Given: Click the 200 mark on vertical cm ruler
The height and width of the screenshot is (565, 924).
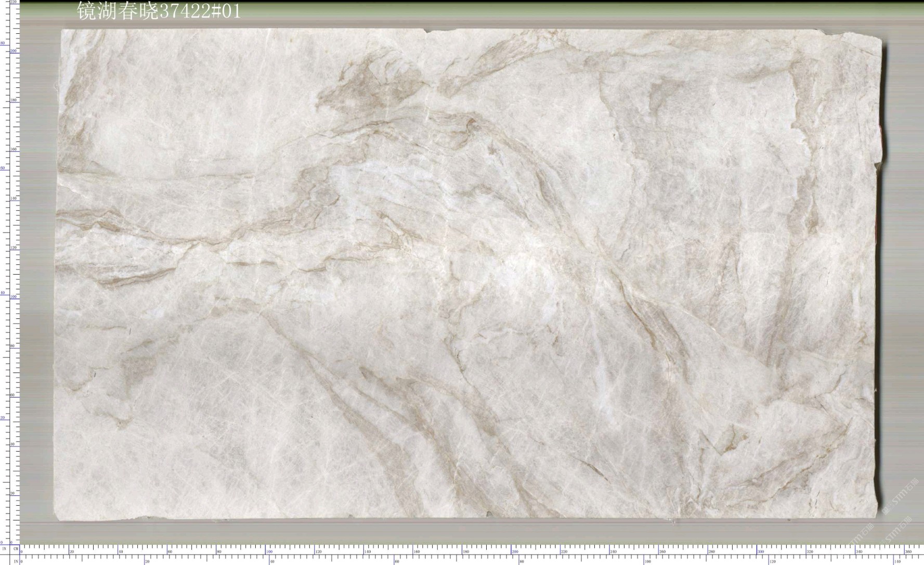Looking at the screenshot, I should (x=13, y=50).
